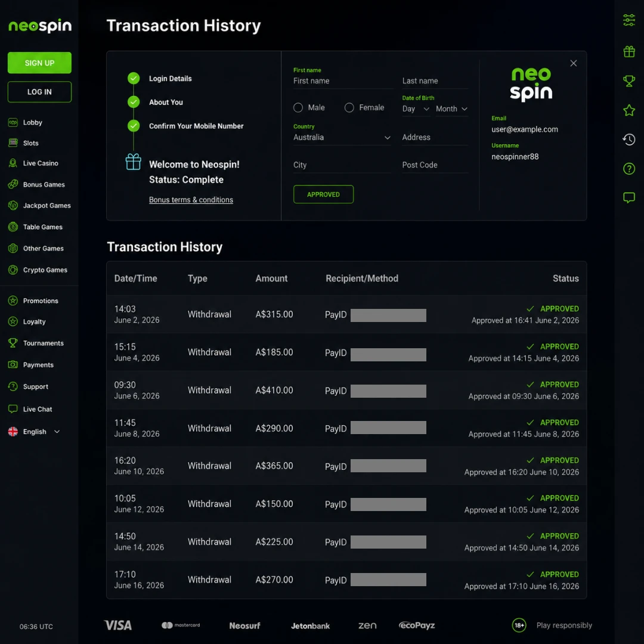Click the mastercard payment logo
Image resolution: width=644 pixels, height=644 pixels.
[181, 625]
